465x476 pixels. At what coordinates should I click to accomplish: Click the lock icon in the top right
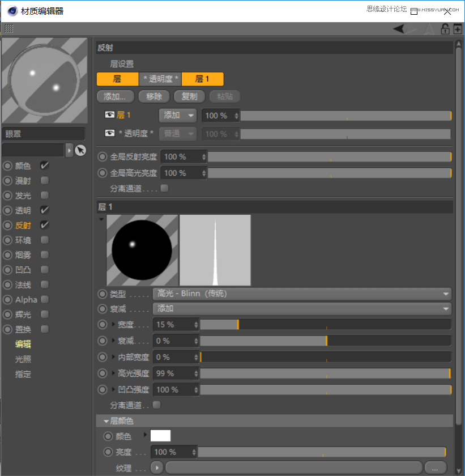pyautogui.click(x=445, y=28)
